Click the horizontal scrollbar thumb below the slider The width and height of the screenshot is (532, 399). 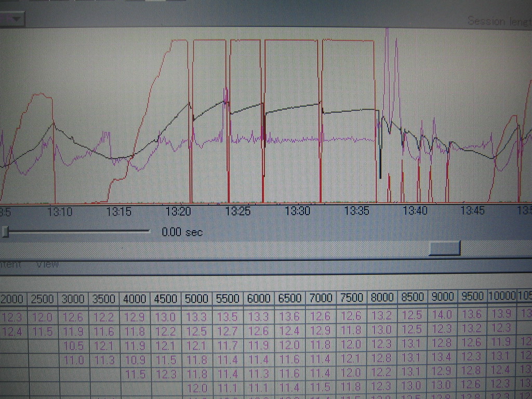pos(445,248)
